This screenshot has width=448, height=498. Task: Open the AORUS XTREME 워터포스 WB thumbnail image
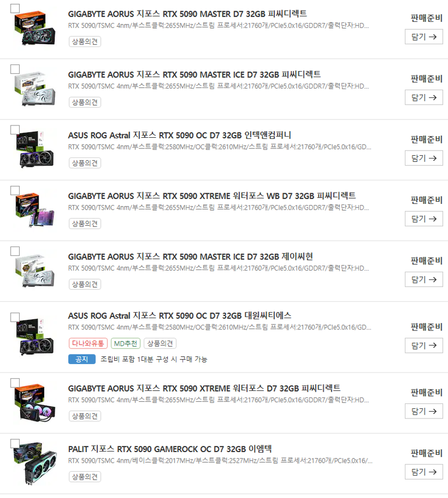click(x=35, y=210)
